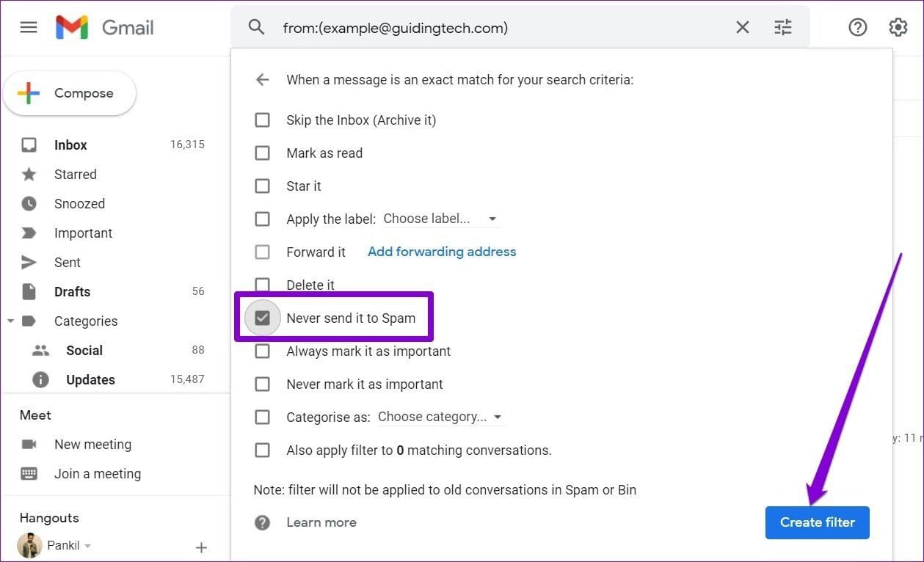924x562 pixels.
Task: Click the Social people icon
Action: point(40,351)
